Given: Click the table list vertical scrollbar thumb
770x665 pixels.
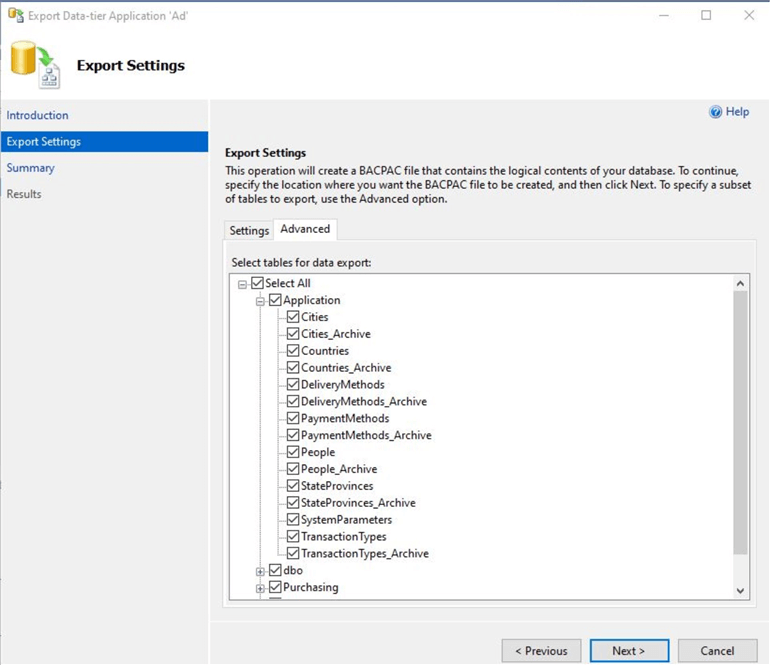Looking at the screenshot, I should point(740,420).
